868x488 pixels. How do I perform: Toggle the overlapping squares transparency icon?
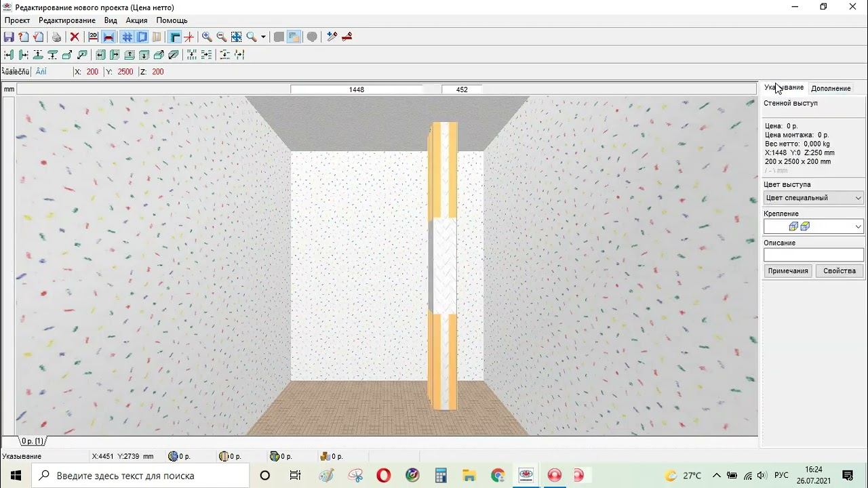(x=294, y=37)
